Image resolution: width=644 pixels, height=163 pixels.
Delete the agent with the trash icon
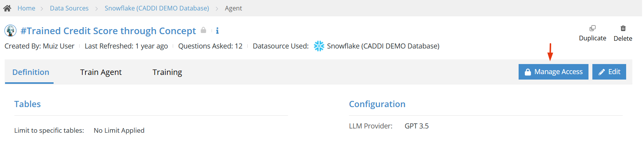623,28
